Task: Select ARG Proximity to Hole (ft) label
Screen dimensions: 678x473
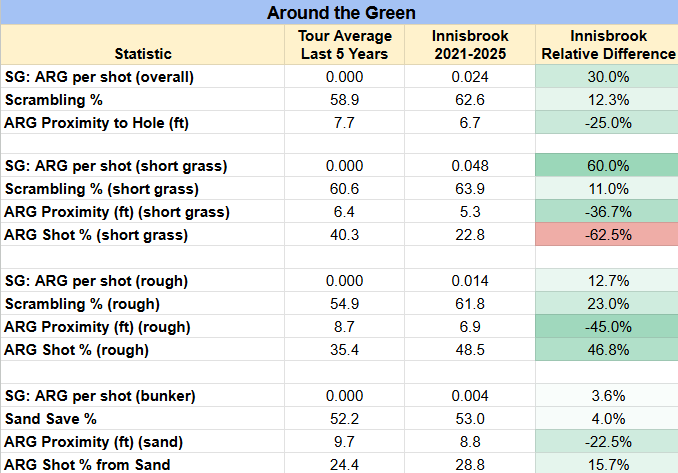Action: [x=97, y=123]
